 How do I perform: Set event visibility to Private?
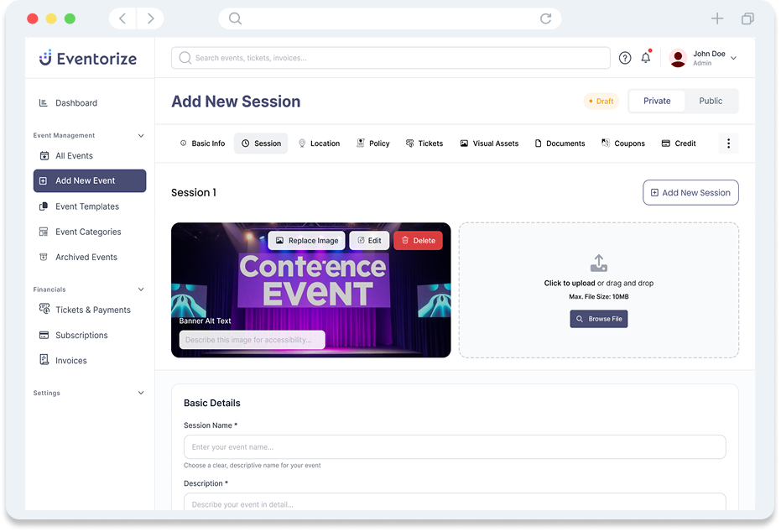click(657, 101)
